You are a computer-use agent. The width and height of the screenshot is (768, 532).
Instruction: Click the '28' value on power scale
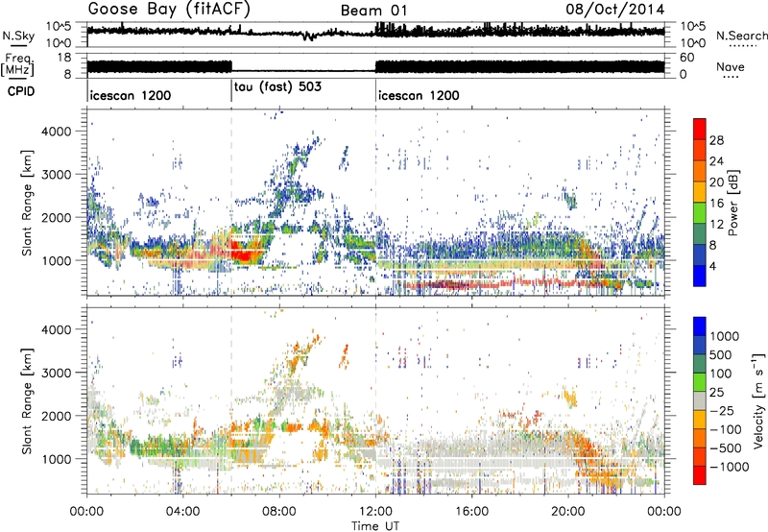point(716,140)
